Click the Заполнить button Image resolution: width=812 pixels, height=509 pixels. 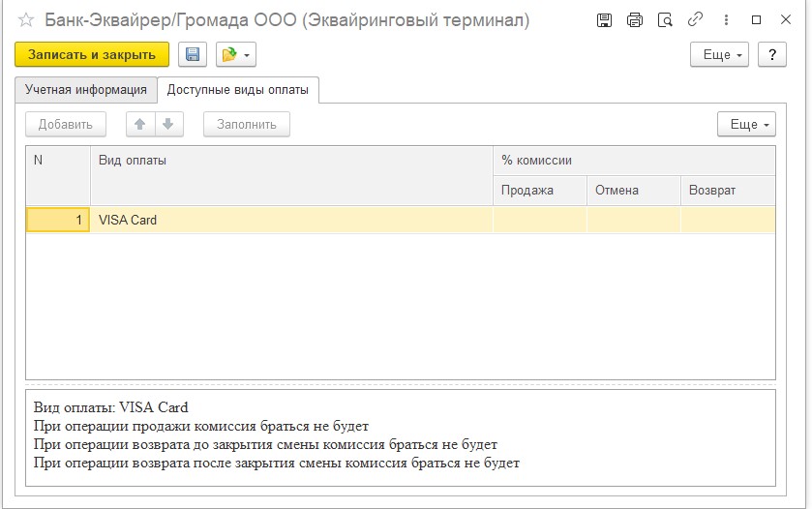tap(246, 124)
